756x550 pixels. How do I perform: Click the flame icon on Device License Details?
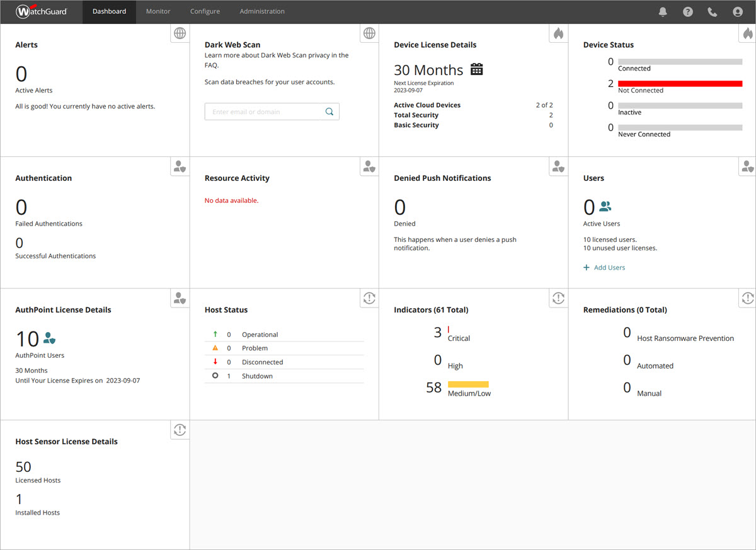point(558,33)
